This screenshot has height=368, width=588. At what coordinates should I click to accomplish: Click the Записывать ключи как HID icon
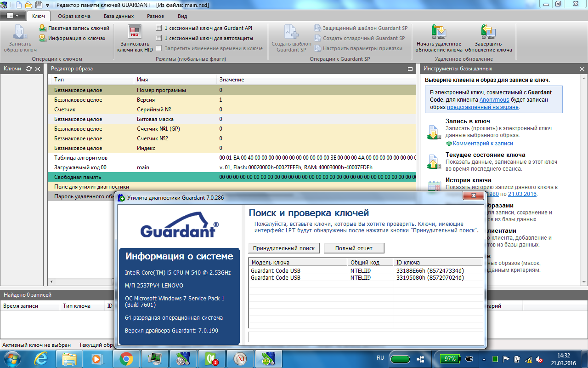135,32
